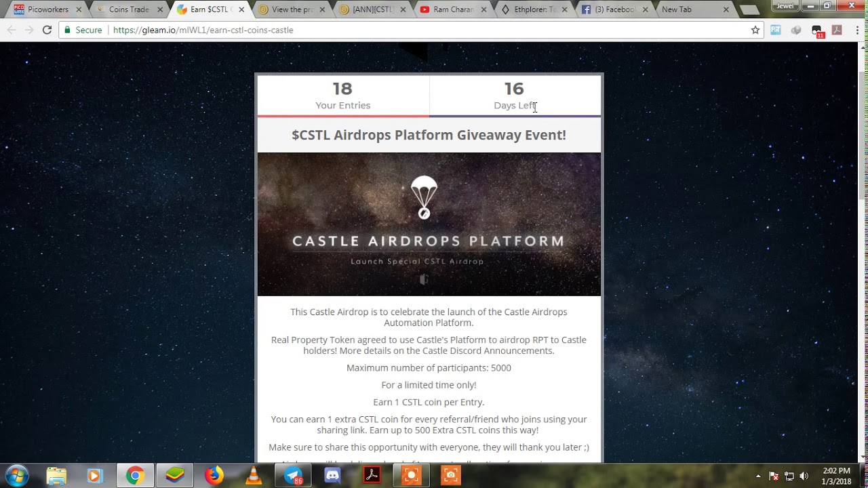Open the Chrome three-dot menu
The width and height of the screenshot is (868, 488).
(857, 30)
